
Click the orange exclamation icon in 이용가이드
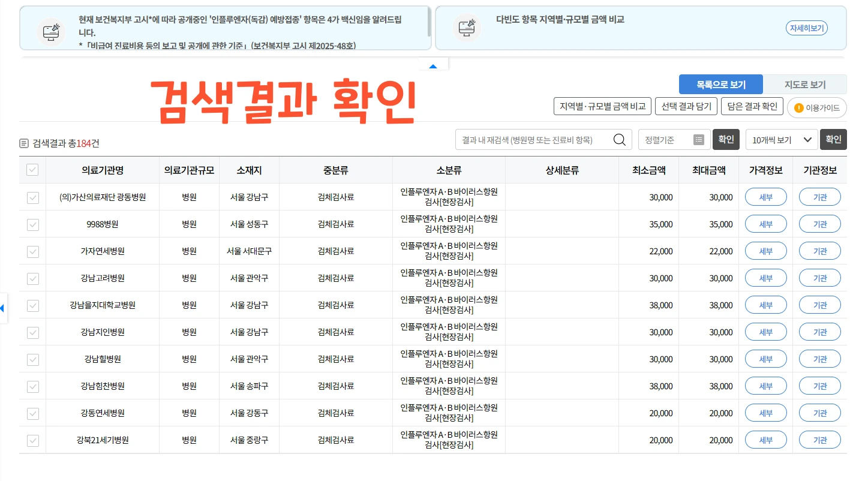pyautogui.click(x=798, y=108)
